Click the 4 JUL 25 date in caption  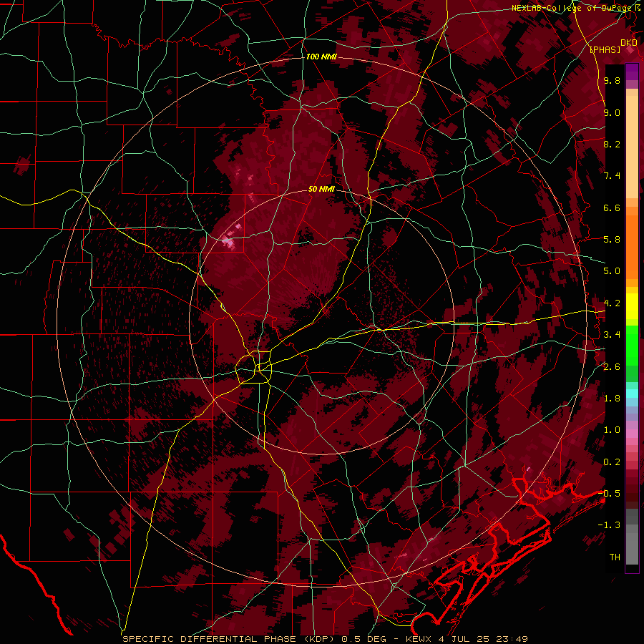[x=464, y=639]
